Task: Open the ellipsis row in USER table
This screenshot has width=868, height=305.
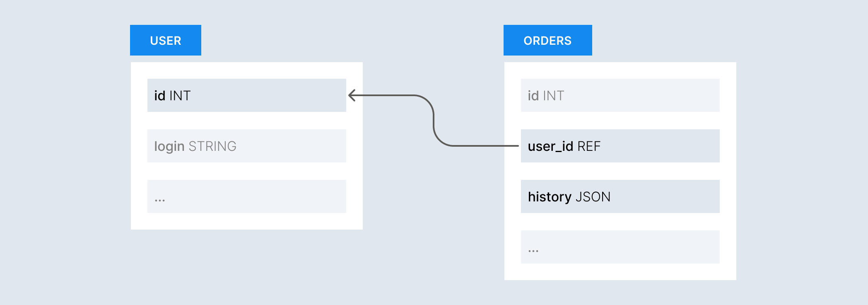Action: coord(246,196)
